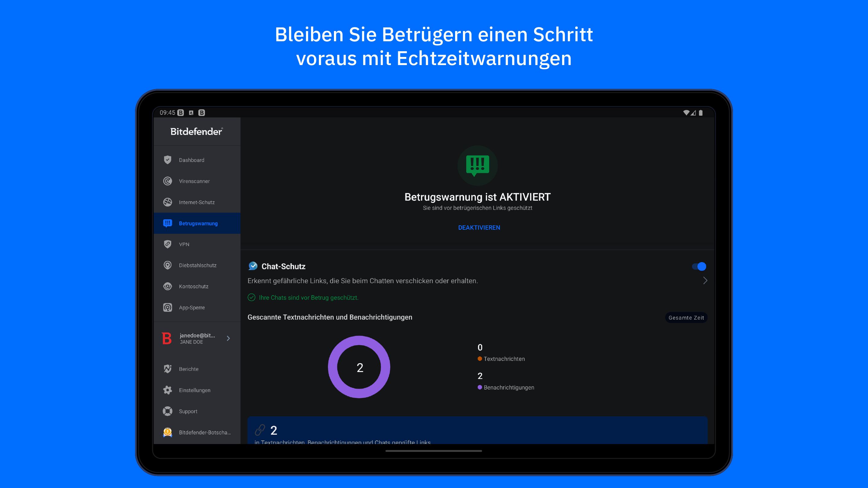868x488 pixels.
Task: Click the Wi-Fi status bar icon
Action: (x=686, y=112)
